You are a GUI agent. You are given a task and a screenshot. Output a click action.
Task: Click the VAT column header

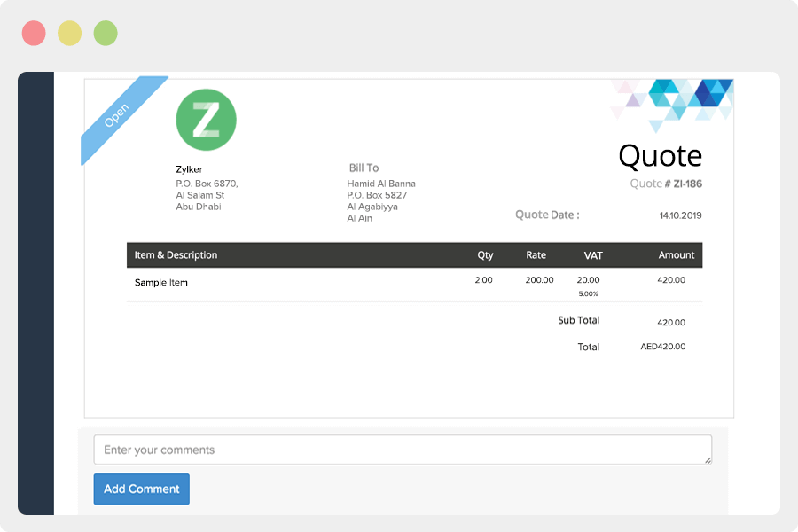tap(593, 255)
